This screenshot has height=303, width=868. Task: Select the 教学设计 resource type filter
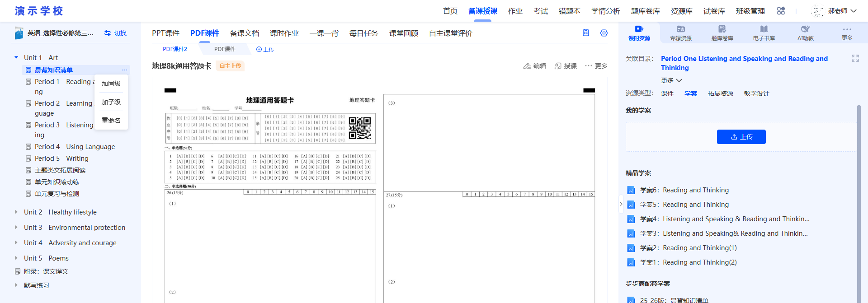[756, 93]
